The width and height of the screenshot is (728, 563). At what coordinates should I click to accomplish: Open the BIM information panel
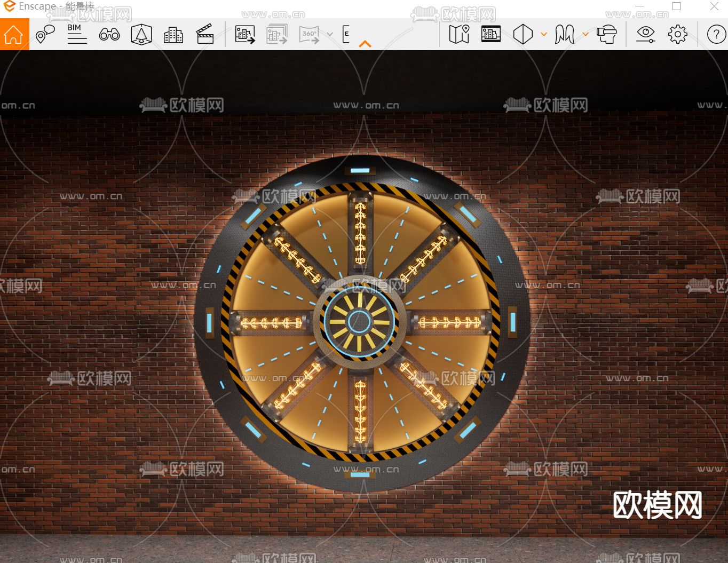(77, 35)
